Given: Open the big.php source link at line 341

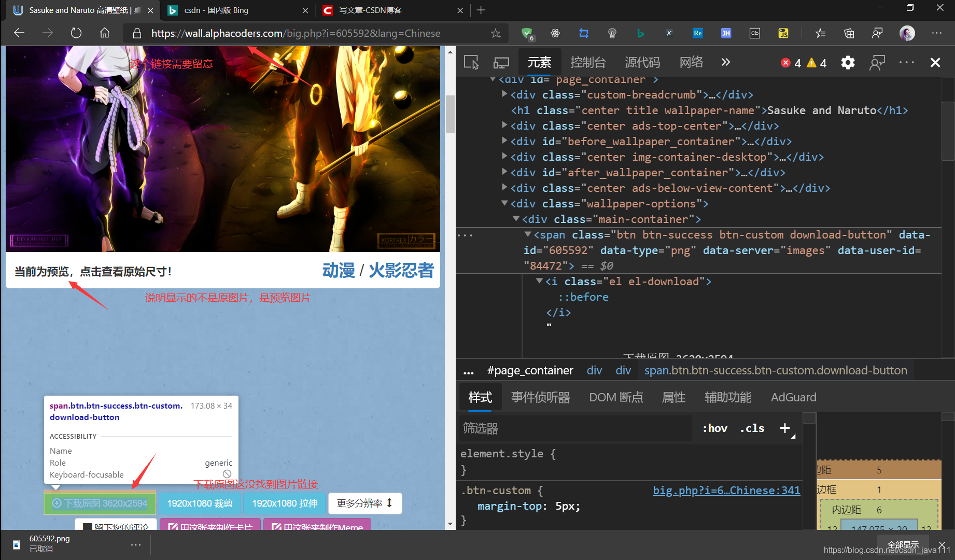Looking at the screenshot, I should 726,491.
